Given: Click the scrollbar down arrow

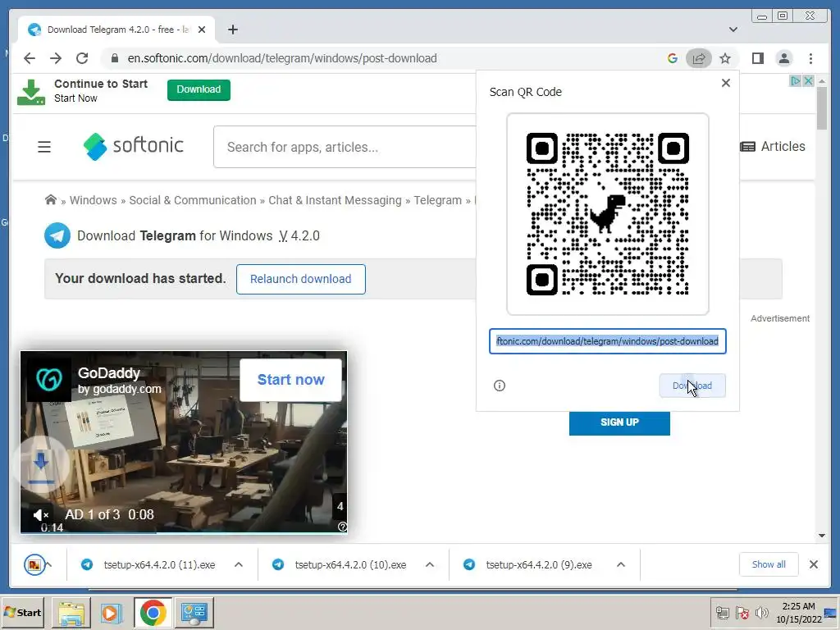Looking at the screenshot, I should [x=822, y=535].
